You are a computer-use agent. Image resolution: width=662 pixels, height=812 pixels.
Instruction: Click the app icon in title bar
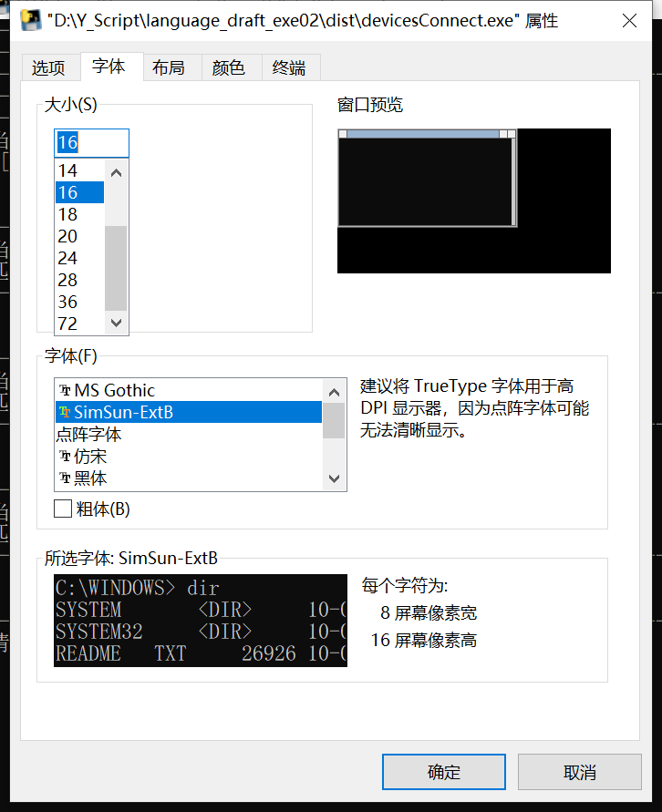point(31,21)
